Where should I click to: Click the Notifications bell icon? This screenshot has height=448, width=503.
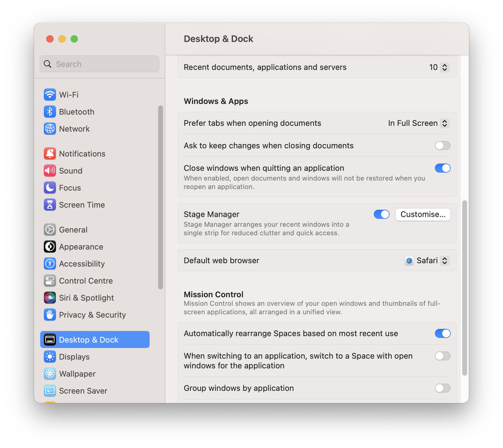point(50,153)
